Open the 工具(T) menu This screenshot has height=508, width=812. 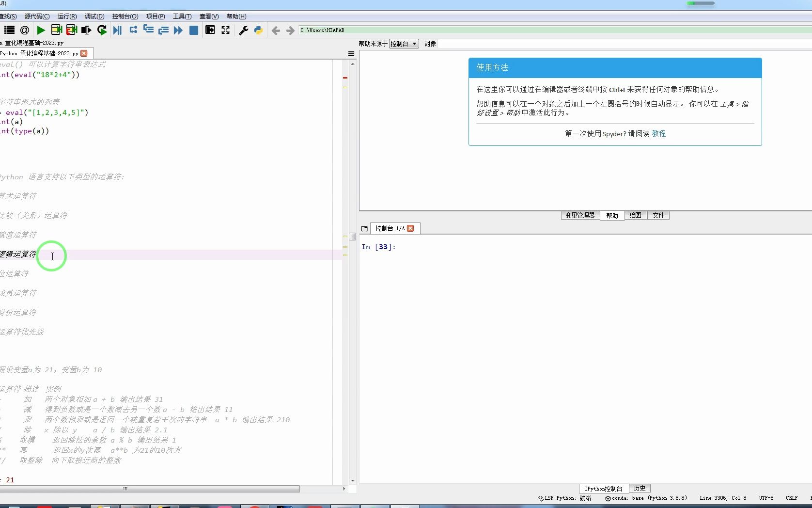click(182, 16)
